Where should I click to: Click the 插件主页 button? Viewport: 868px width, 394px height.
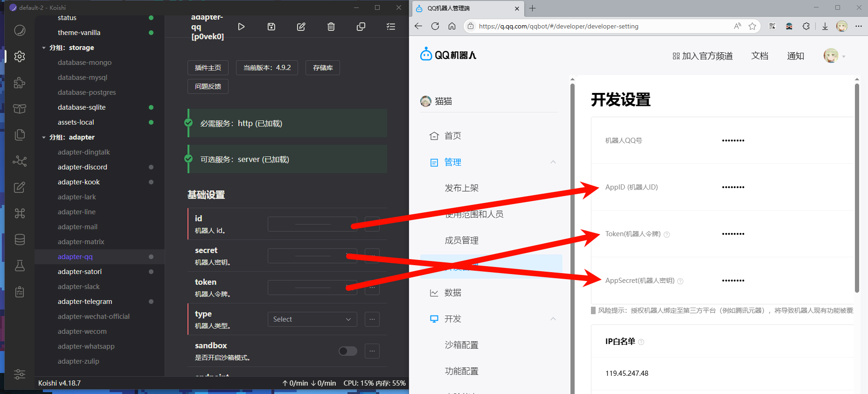click(x=208, y=68)
